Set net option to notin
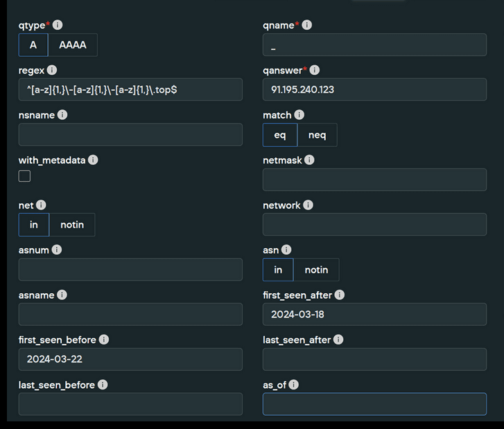This screenshot has width=504, height=429. [72, 225]
